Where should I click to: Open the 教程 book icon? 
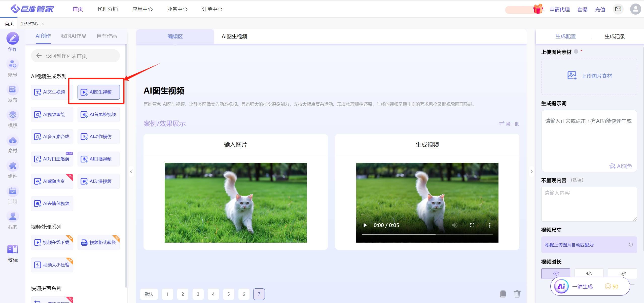[13, 249]
